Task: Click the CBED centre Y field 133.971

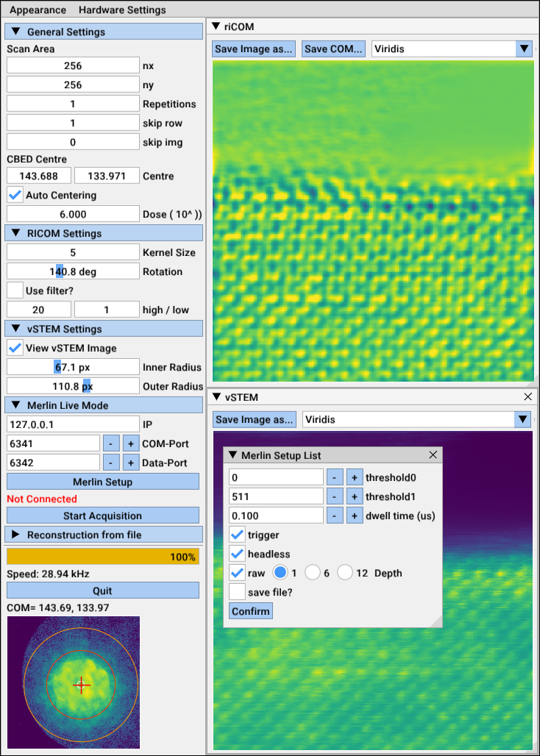Action: (107, 176)
